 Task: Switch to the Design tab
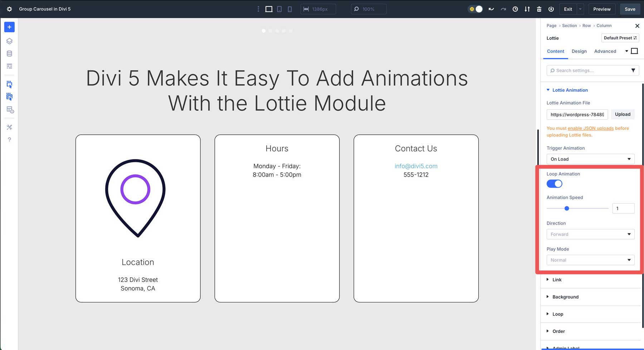(x=579, y=51)
